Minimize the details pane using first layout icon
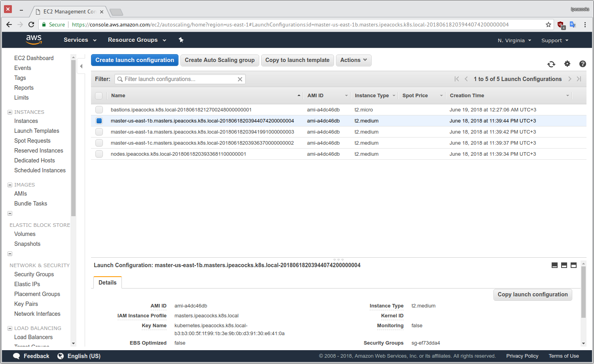This screenshot has height=364, width=594. click(x=554, y=265)
